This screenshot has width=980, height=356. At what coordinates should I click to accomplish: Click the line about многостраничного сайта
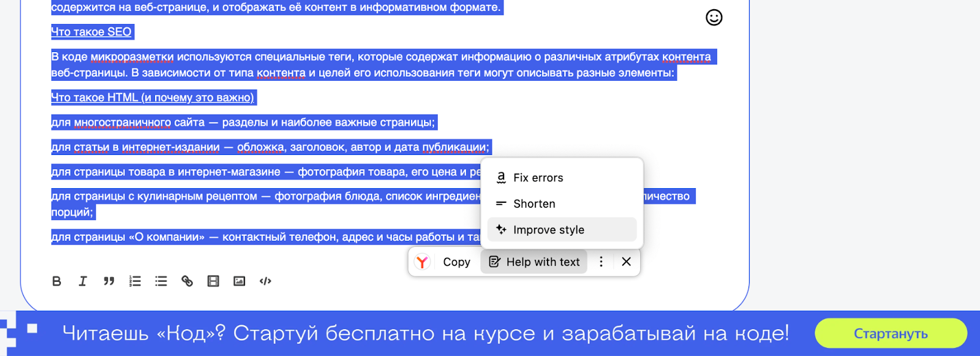click(x=243, y=123)
